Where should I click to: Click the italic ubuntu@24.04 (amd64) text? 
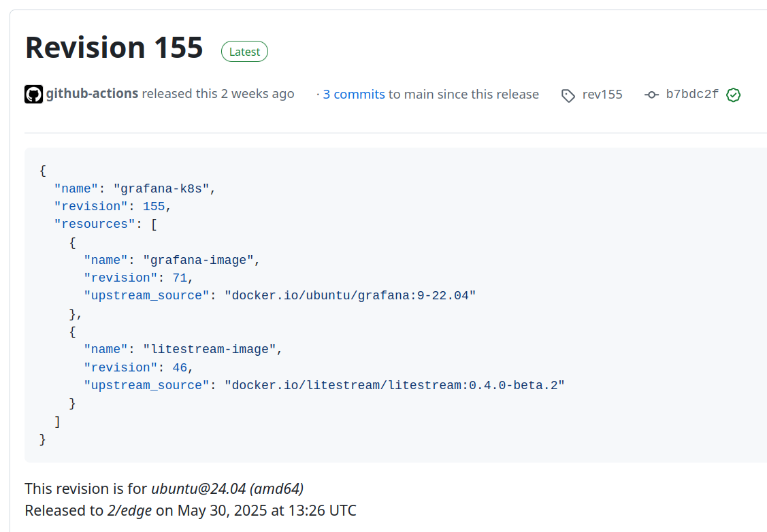coord(227,488)
